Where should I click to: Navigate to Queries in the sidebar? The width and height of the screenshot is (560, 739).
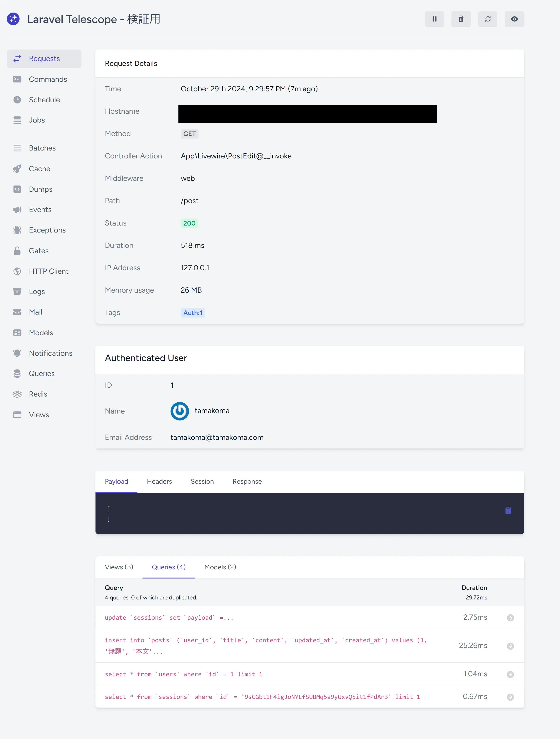point(41,373)
